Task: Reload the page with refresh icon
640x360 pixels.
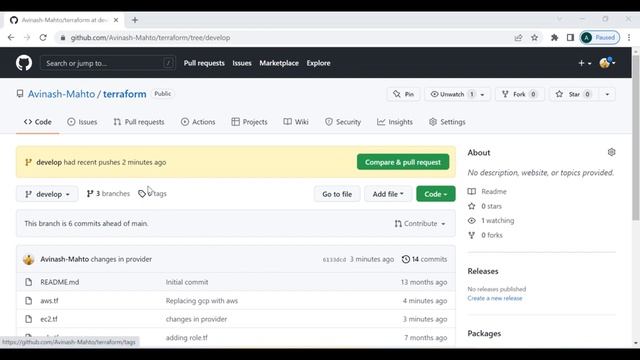Action: (43, 38)
